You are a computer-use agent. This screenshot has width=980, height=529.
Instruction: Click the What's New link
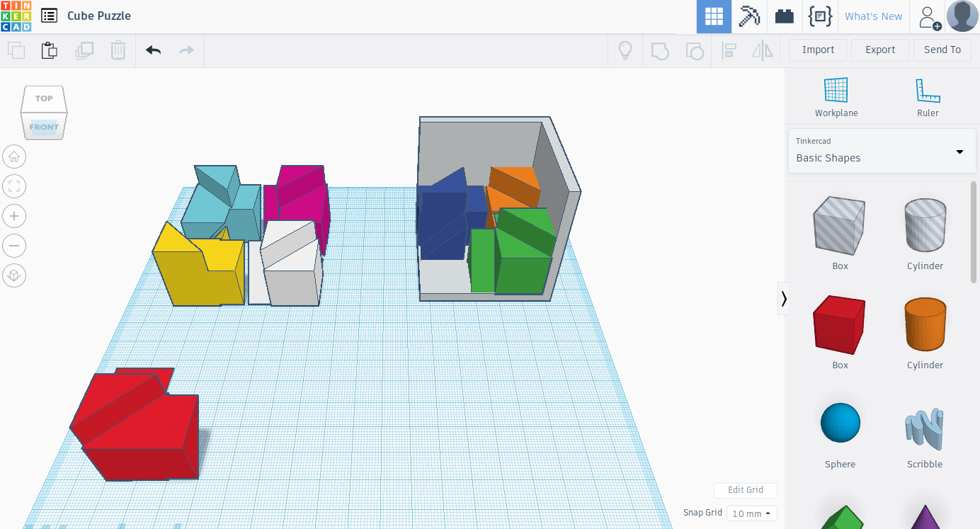[x=874, y=16]
